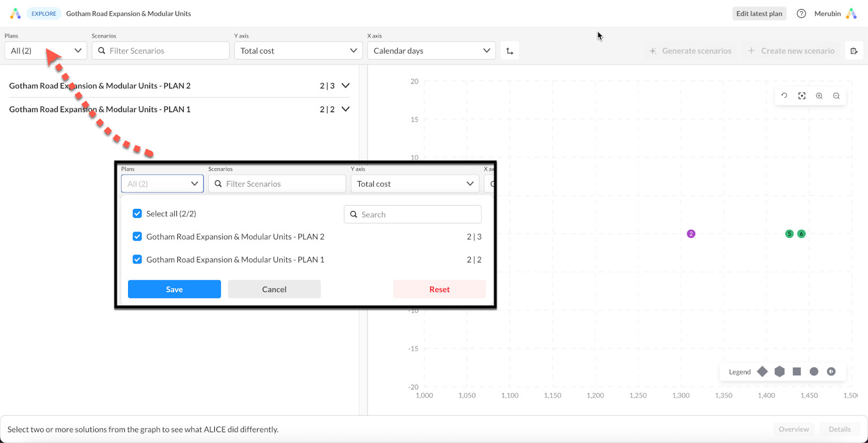Click the Gotham Road Expansion & Modular Units title
This screenshot has width=868, height=443.
129,14
